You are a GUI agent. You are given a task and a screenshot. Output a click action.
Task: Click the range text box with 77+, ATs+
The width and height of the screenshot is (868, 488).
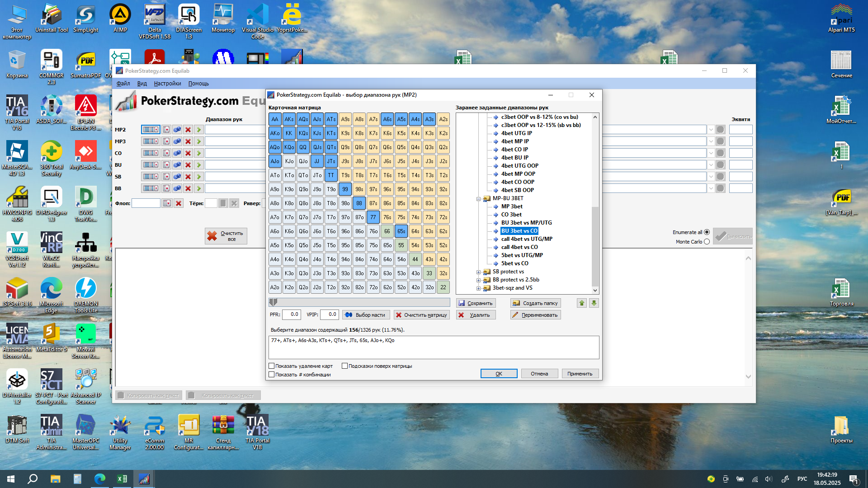[x=434, y=347]
